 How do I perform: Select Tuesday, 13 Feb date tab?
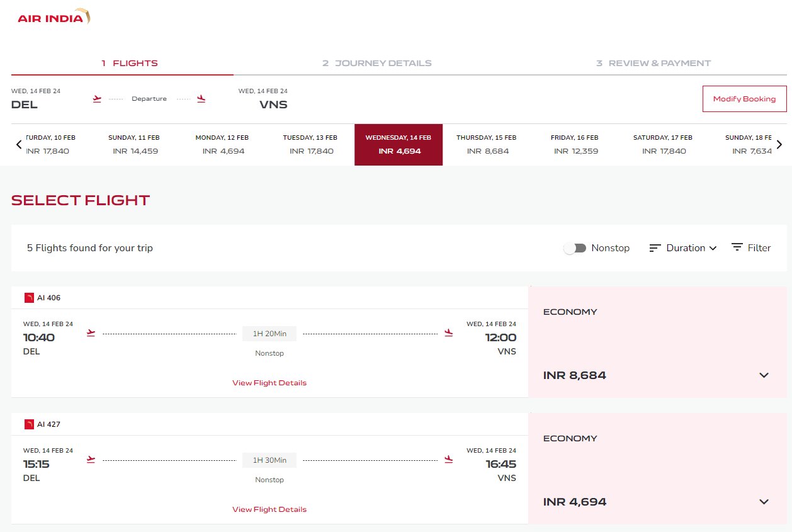point(310,144)
